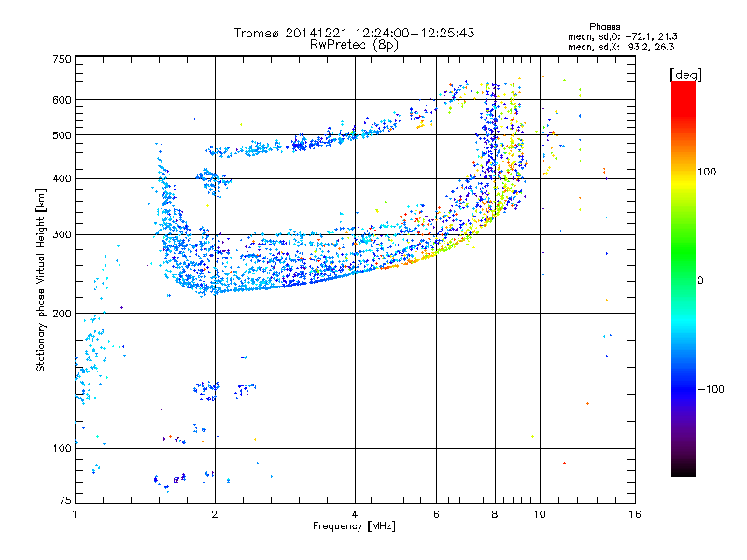Click the y-axis label '600'
The height and width of the screenshot is (560, 747).
coord(62,100)
